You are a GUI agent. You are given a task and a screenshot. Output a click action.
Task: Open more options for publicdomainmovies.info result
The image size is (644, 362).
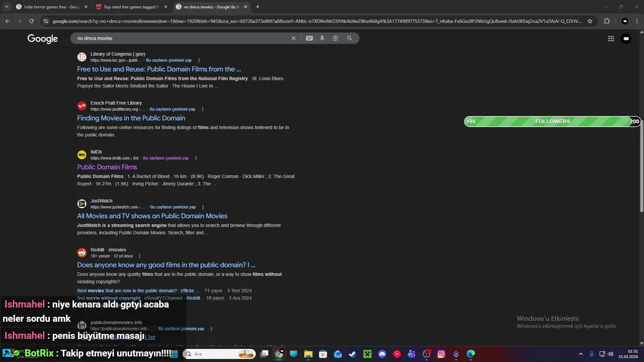point(211,329)
